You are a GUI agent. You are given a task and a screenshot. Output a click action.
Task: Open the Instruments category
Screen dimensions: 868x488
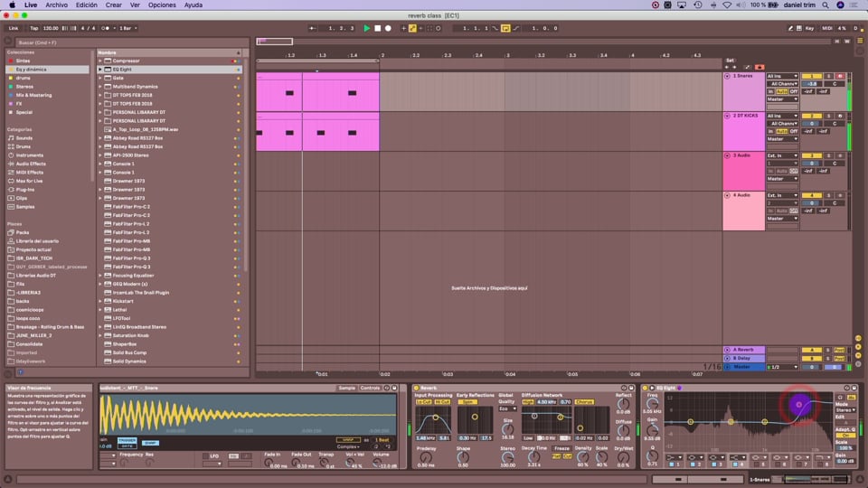click(29, 155)
